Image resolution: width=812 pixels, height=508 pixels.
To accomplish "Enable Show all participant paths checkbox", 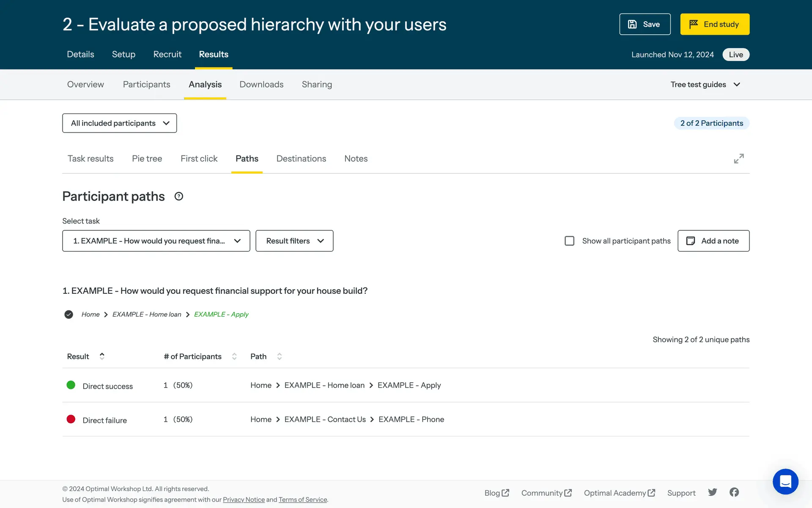I will tap(569, 241).
